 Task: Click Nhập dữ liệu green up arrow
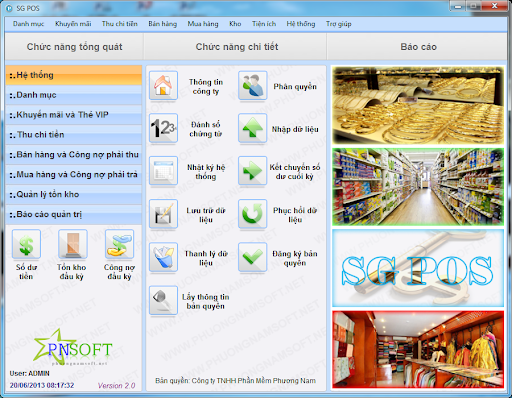coord(252,128)
